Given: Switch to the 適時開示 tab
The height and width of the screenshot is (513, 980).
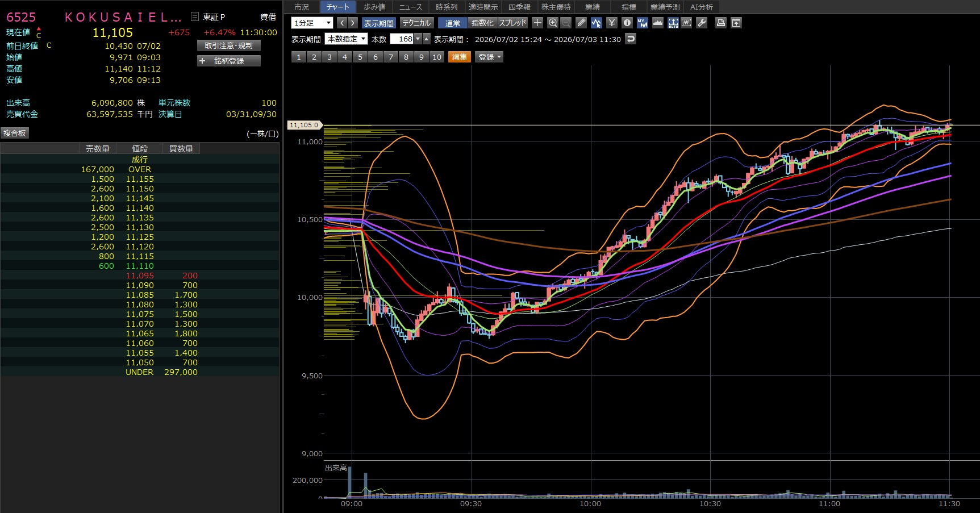Looking at the screenshot, I should 483,7.
